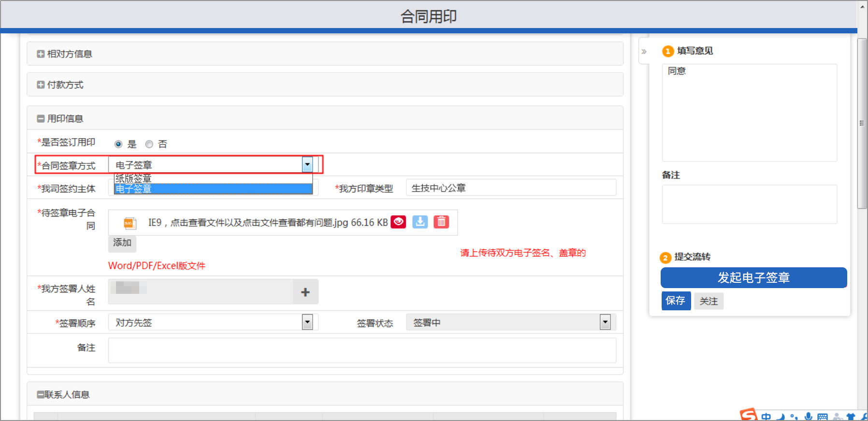Open the soft keyboard icon on IME bar
868x421 pixels.
[823, 417]
